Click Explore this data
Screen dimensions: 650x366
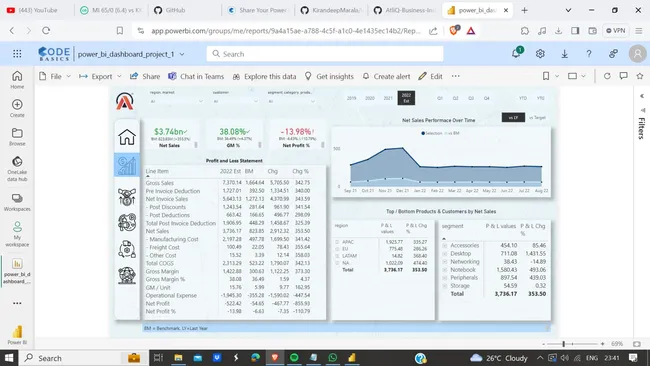(x=264, y=76)
